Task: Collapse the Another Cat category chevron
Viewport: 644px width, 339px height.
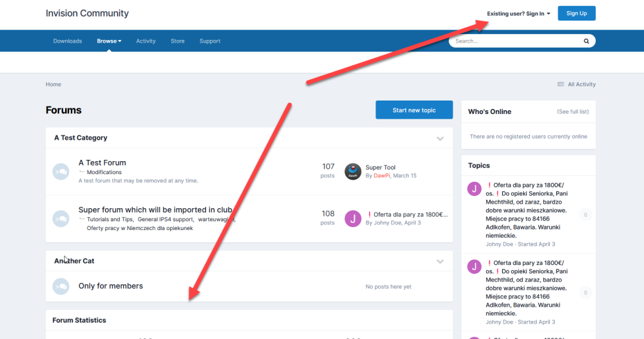Action: (440, 262)
